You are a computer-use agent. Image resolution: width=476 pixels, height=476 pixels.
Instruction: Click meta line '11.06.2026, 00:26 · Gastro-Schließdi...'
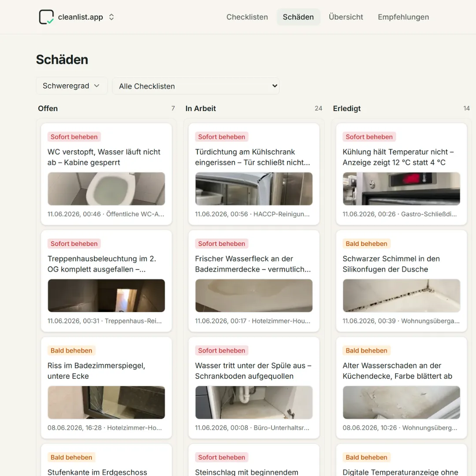399,214
